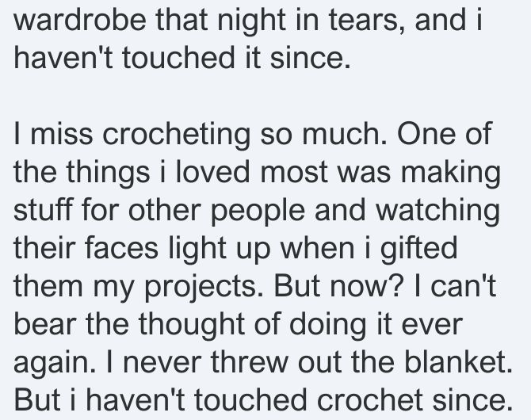
Task: Click the word "watching" at line end
Action: click(437, 209)
